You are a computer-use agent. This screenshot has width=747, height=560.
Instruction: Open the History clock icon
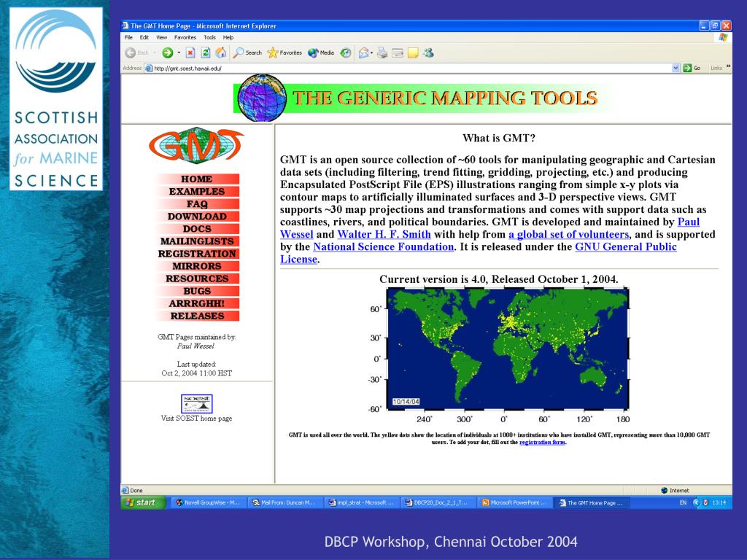pyautogui.click(x=346, y=52)
